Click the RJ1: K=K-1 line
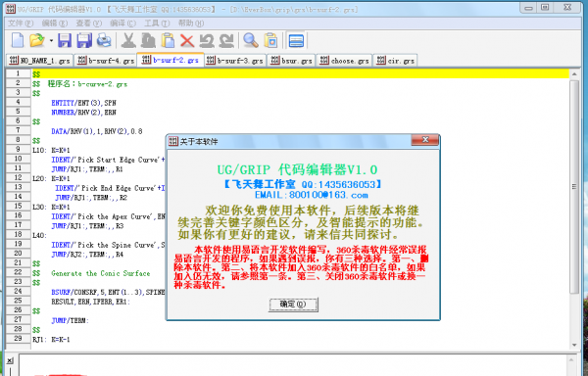 click(x=51, y=340)
